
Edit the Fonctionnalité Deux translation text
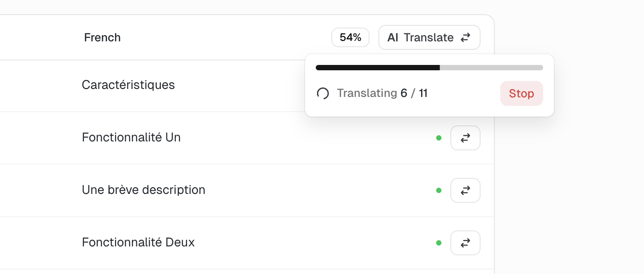point(138,242)
